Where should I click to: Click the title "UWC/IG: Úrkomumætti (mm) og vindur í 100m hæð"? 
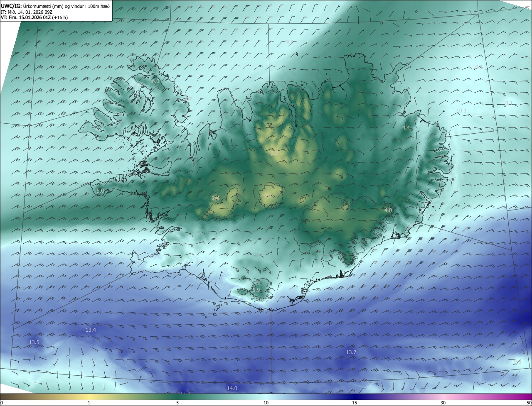(x=54, y=6)
